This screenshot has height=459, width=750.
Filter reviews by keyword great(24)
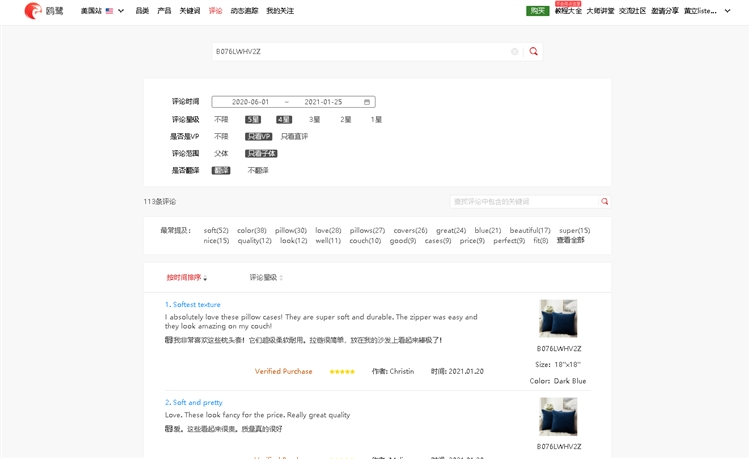451,230
